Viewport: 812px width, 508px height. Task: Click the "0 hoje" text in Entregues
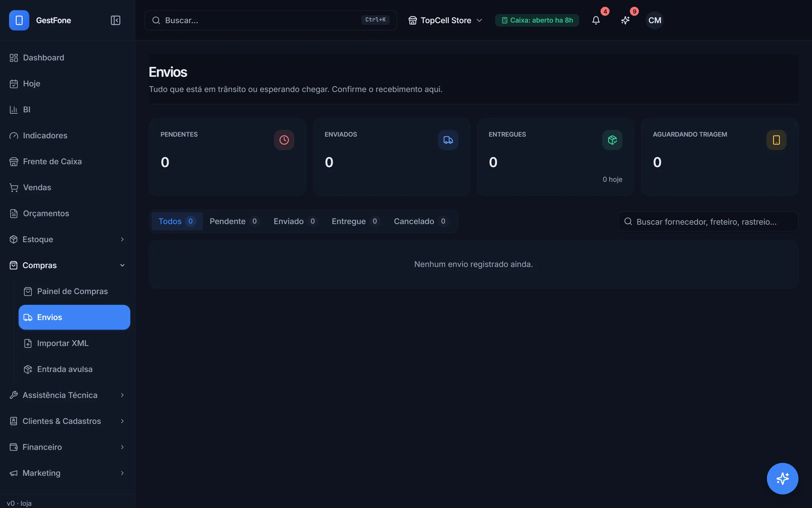coord(612,179)
